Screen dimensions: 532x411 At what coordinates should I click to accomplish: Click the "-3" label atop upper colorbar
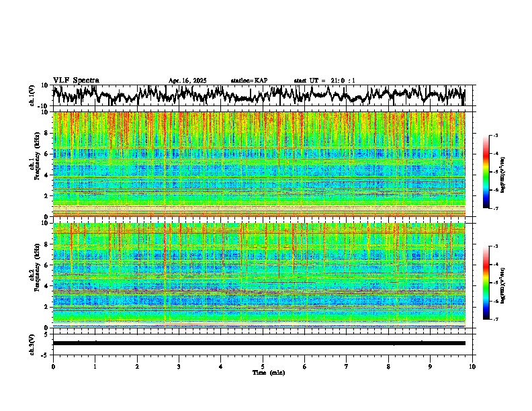(x=495, y=135)
